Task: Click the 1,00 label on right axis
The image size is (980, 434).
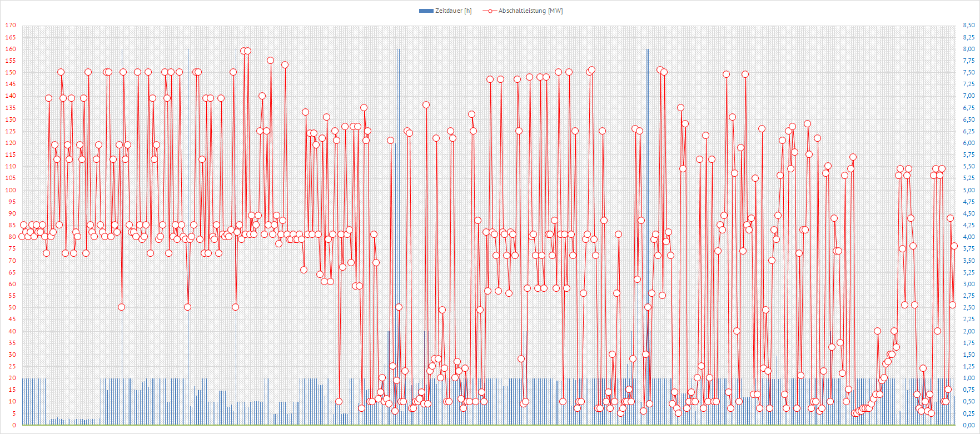Action: [968, 378]
